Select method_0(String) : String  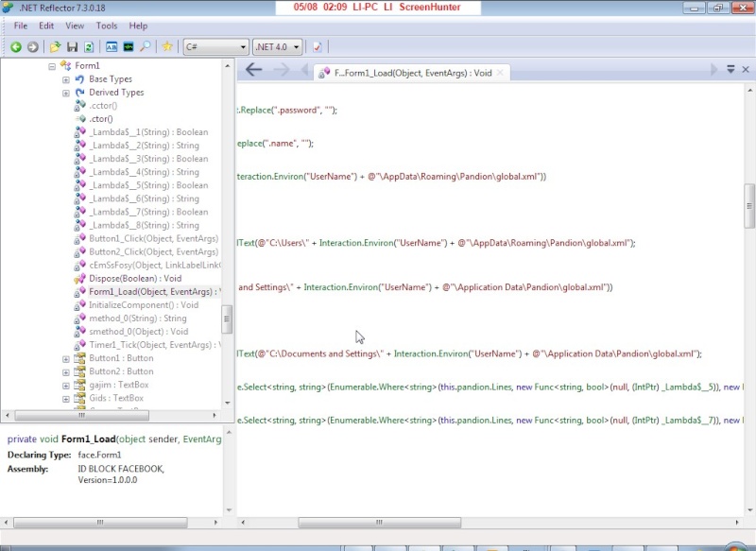tap(138, 319)
